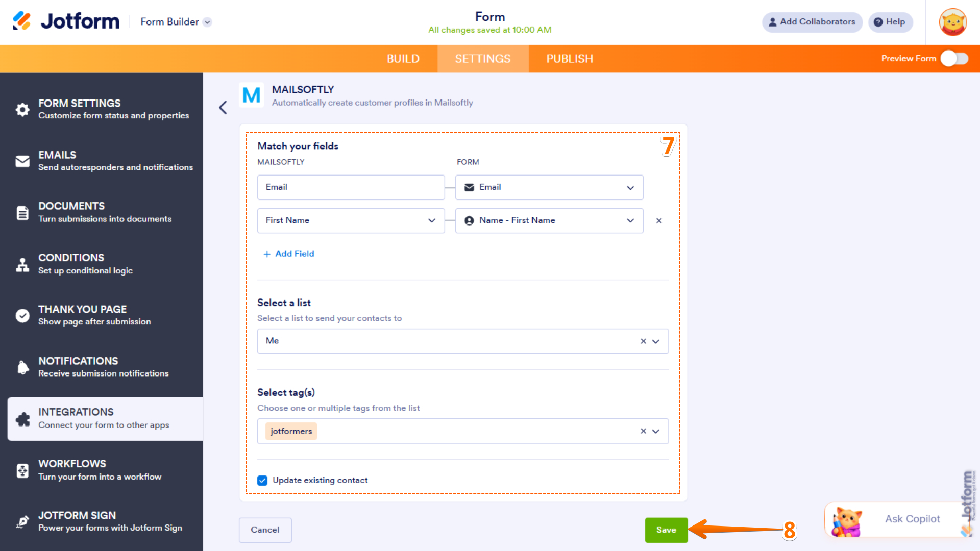
Task: Click the Form Settings gear icon in sidebar
Action: 22,109
